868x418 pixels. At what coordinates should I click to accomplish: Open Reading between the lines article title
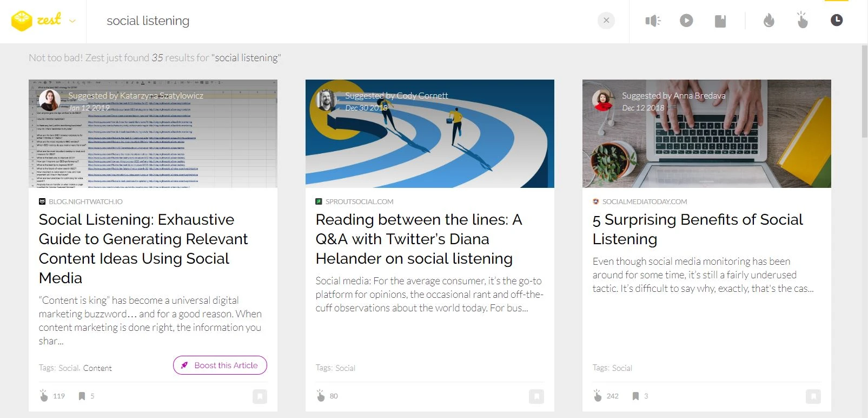419,239
